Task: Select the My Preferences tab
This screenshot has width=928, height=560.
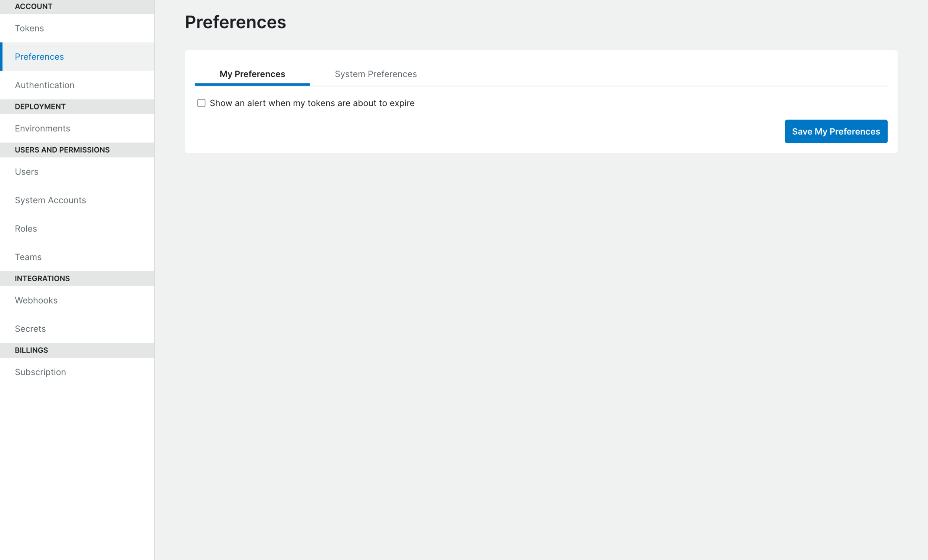Action: click(252, 74)
